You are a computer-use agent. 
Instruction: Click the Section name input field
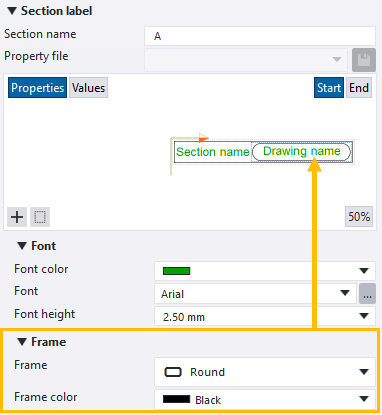coord(260,36)
